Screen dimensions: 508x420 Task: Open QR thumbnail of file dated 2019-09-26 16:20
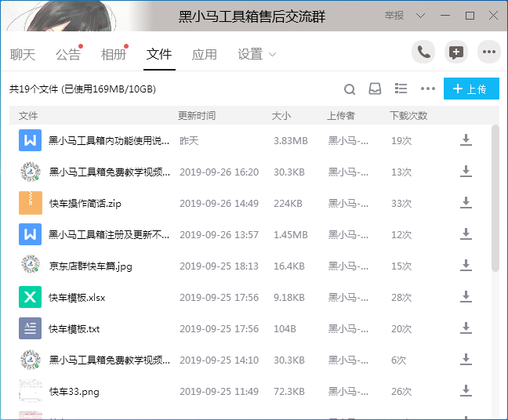[x=30, y=172]
